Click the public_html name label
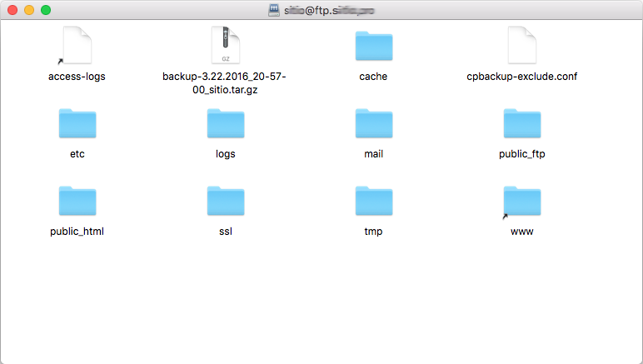This screenshot has width=643, height=364. click(77, 232)
